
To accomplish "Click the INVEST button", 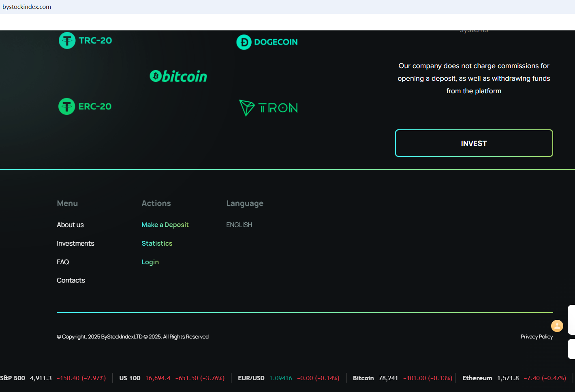I will [474, 143].
